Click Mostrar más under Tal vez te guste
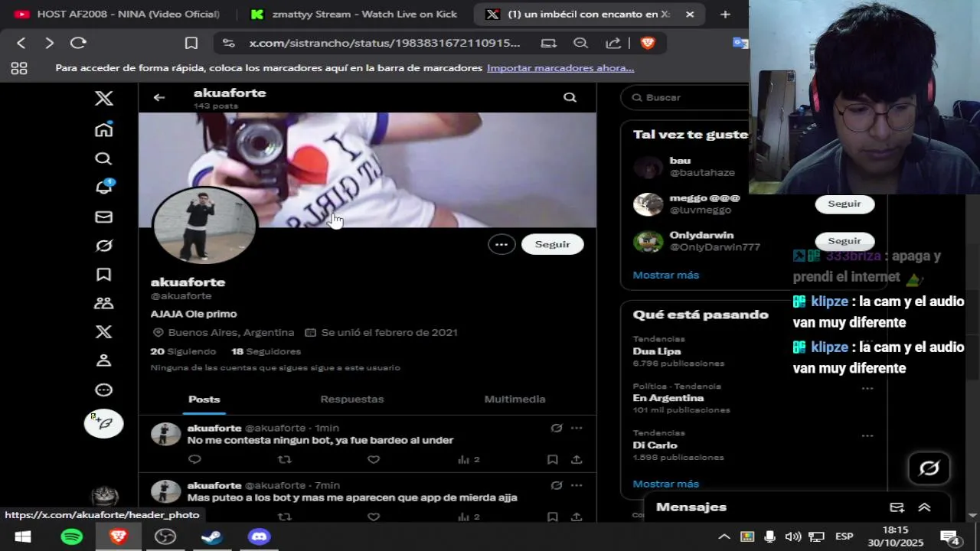This screenshot has width=980, height=551. click(x=665, y=275)
